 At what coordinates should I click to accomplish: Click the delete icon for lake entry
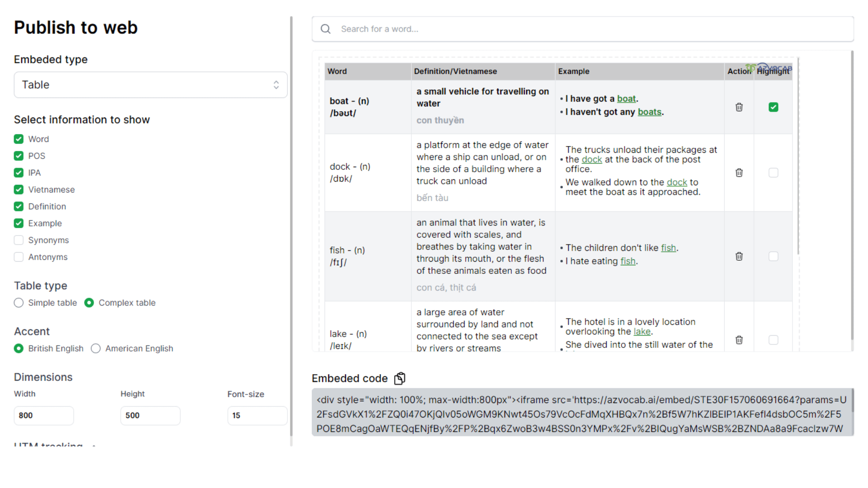739,340
